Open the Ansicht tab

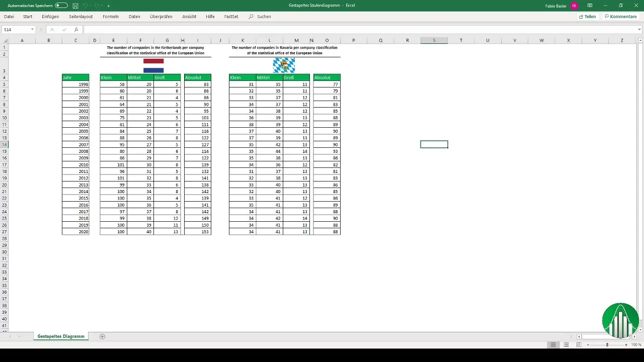[189, 17]
